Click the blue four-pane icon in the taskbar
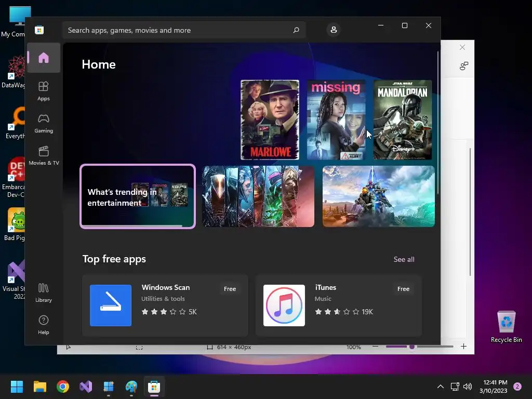 tap(109, 387)
